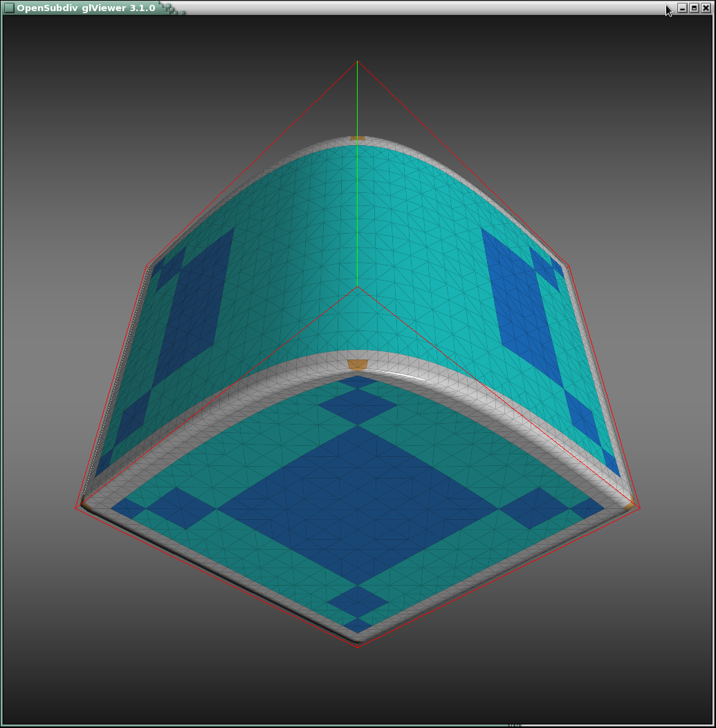716x728 pixels.
Task: Click the bottom vertex of the red cage
Action: point(358,647)
